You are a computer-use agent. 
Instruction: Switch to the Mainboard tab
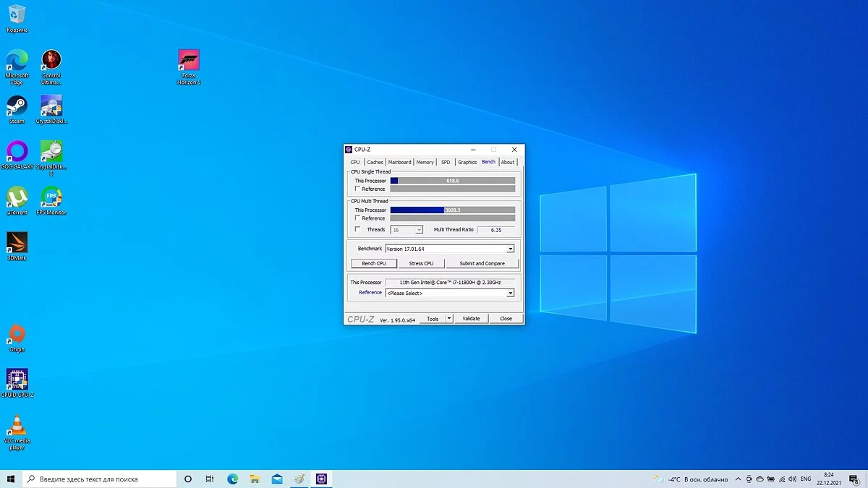click(x=399, y=162)
